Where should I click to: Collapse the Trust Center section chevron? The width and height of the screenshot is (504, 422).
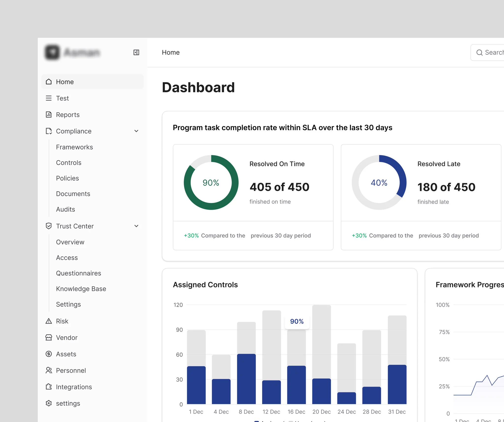pos(136,226)
